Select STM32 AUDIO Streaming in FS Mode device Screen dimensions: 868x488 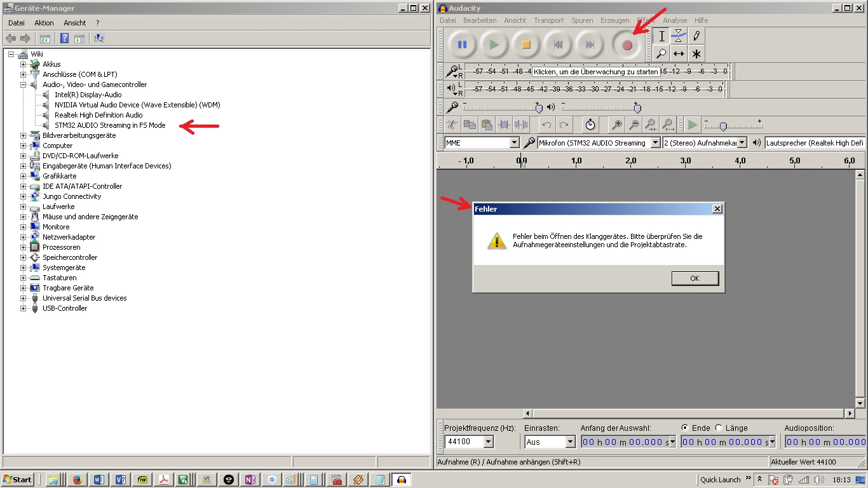110,125
